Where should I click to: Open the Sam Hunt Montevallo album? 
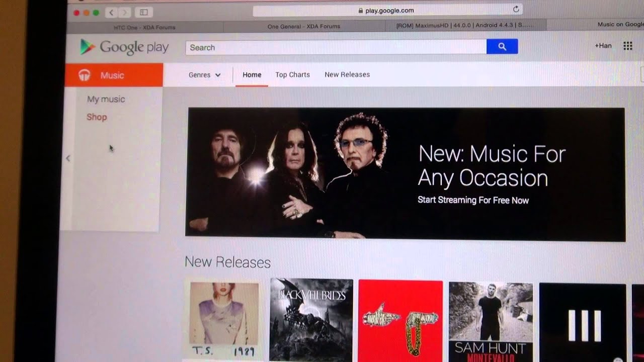491,322
